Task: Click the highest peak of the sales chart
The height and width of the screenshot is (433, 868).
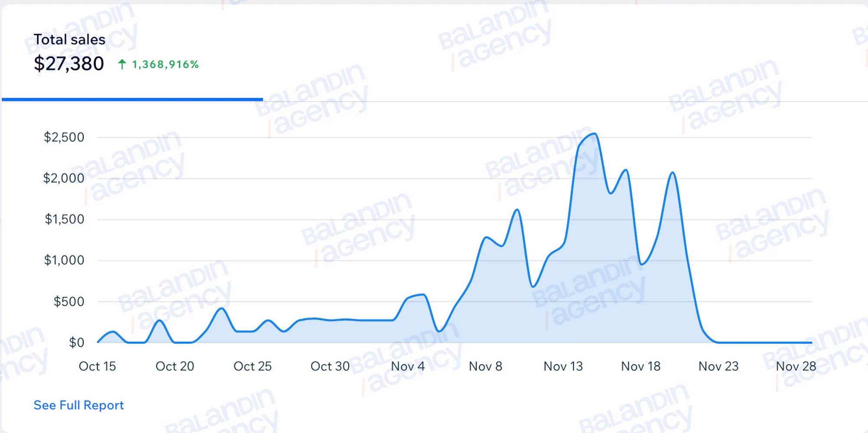Action: [595, 134]
